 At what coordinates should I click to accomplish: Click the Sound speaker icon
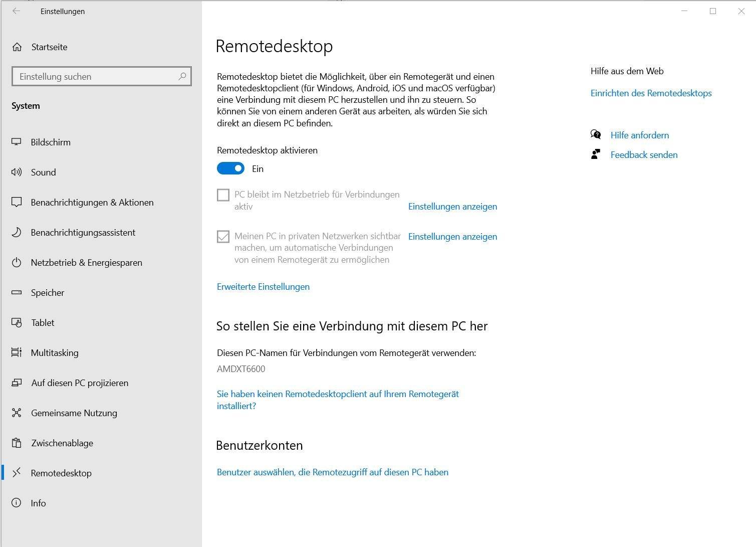coord(17,172)
